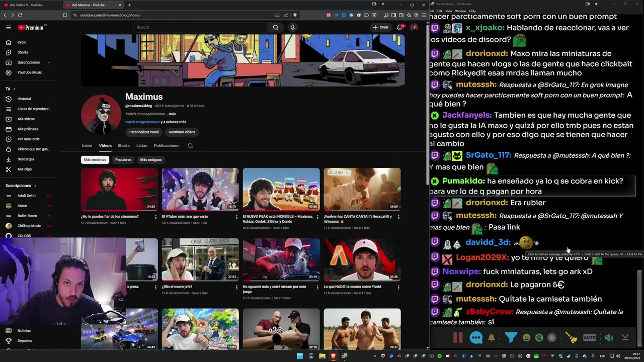This screenshot has height=362, width=644.
Task: Select the Más antiguos filter chip
Action: pos(151,159)
